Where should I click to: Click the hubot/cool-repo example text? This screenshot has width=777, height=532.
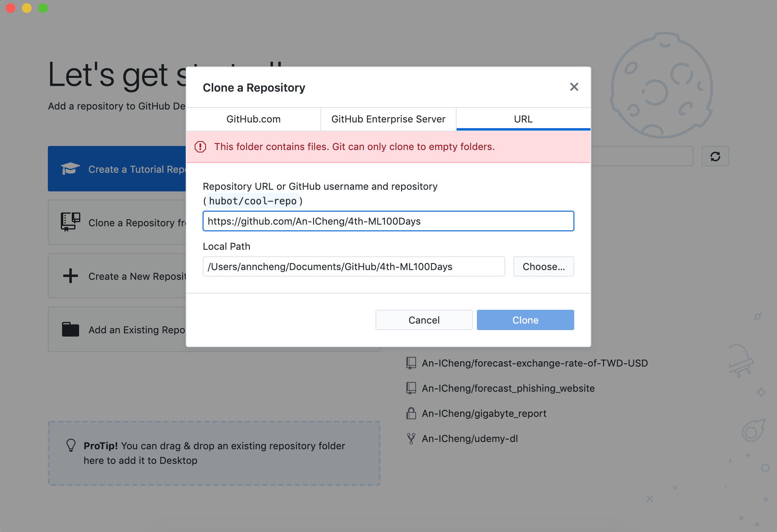point(253,201)
